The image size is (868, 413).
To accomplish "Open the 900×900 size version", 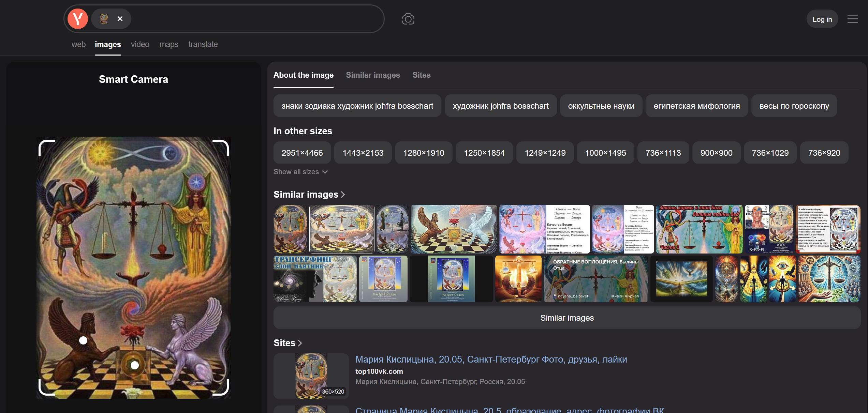I will [716, 153].
